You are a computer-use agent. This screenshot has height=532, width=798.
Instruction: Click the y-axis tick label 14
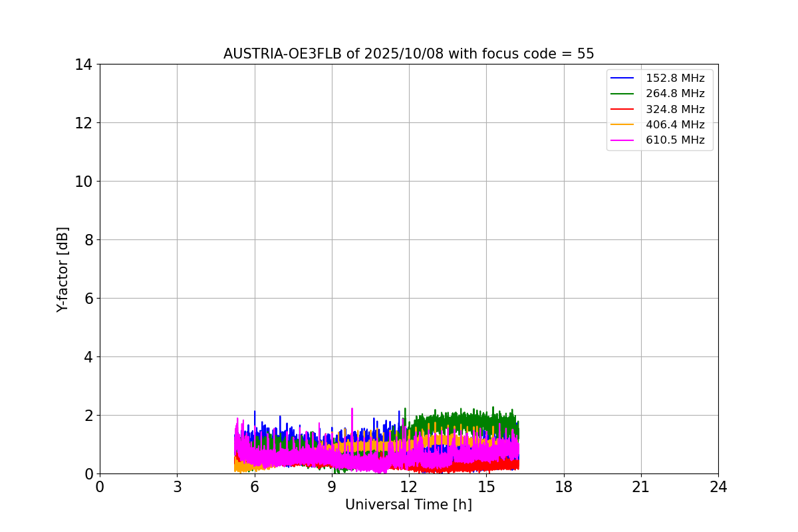[84, 65]
